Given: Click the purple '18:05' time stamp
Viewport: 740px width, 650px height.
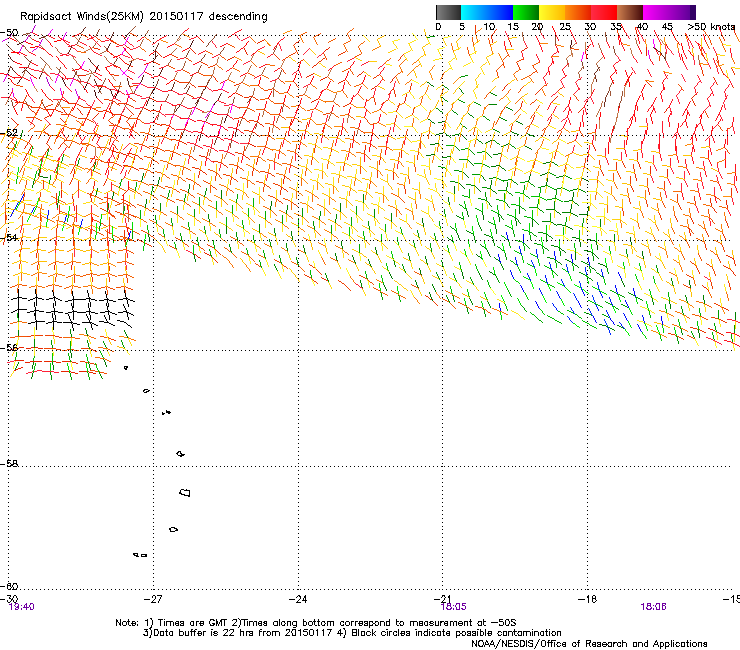Looking at the screenshot, I should 453,607.
